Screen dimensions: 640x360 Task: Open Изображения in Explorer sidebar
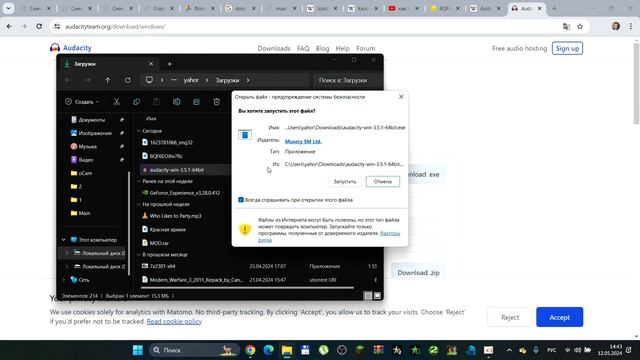pyautogui.click(x=95, y=133)
